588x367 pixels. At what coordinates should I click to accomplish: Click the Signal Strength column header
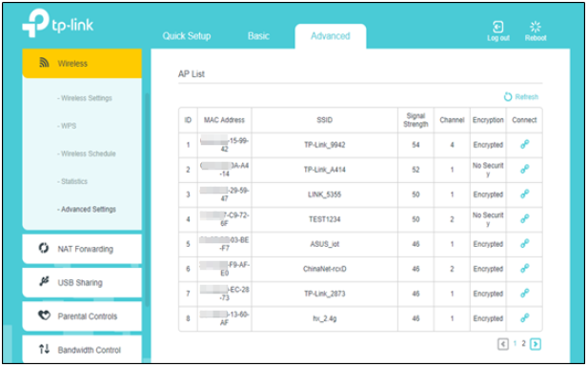[x=416, y=120]
